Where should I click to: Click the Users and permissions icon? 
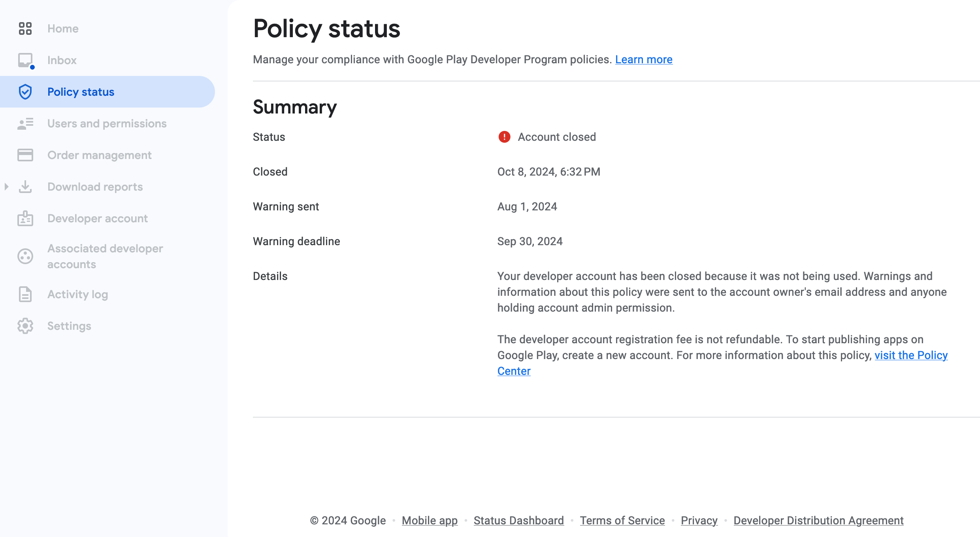pyautogui.click(x=25, y=123)
